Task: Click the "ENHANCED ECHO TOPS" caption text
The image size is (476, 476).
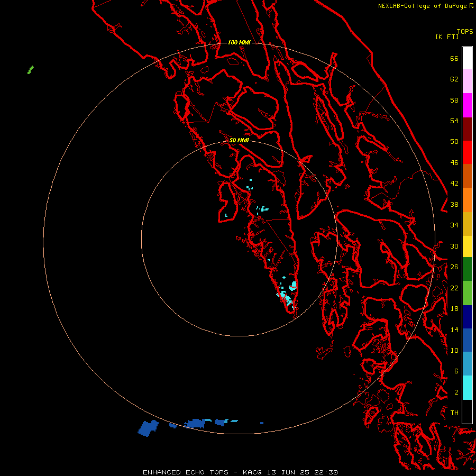Action: pos(186,472)
